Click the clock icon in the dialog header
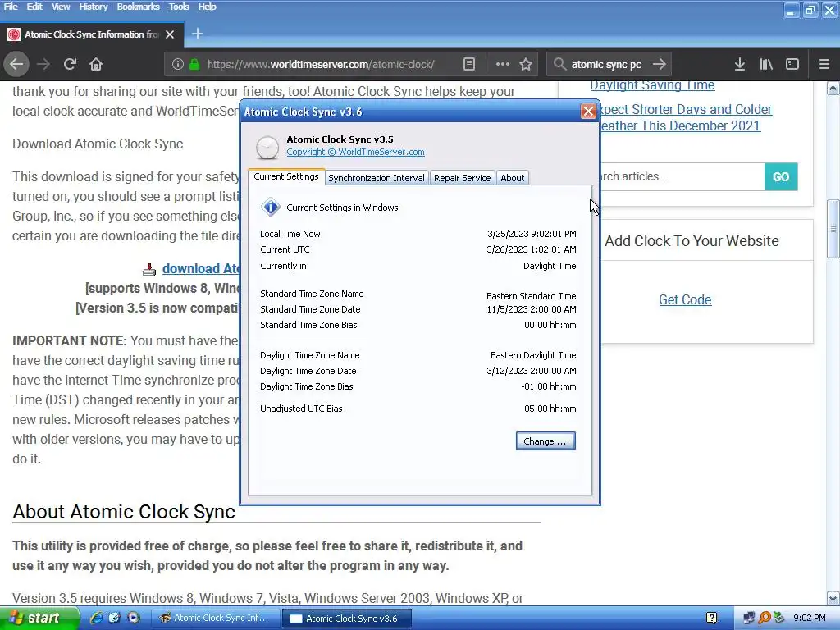Screen dimensions: 840x630 [267, 148]
